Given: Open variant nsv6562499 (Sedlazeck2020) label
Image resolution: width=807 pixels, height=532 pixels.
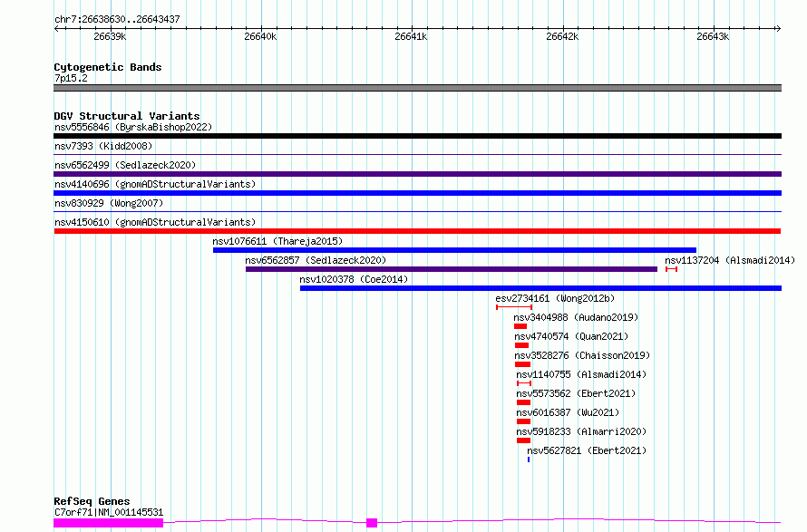Looking at the screenshot, I should tap(125, 165).
